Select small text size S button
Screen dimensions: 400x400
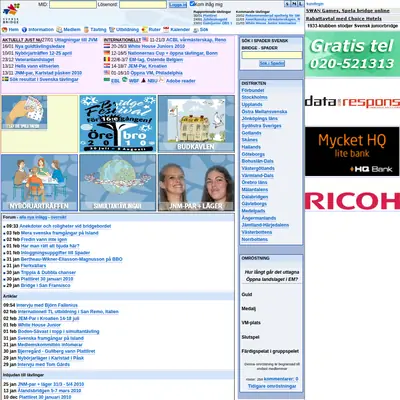(x=287, y=4)
